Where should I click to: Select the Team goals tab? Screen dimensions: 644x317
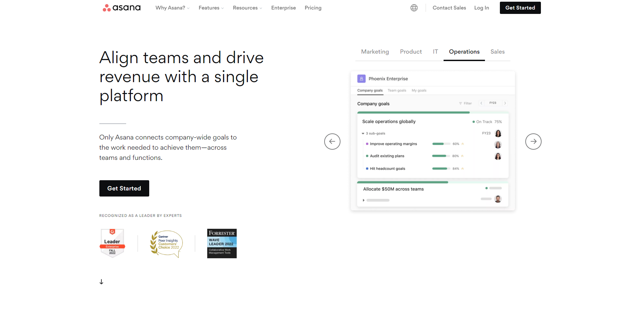(397, 90)
